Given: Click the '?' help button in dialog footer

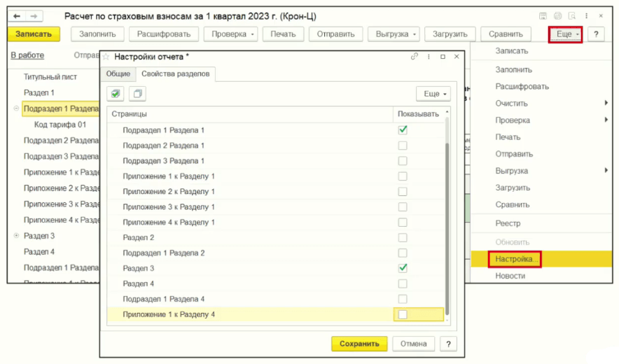Looking at the screenshot, I should 448,344.
